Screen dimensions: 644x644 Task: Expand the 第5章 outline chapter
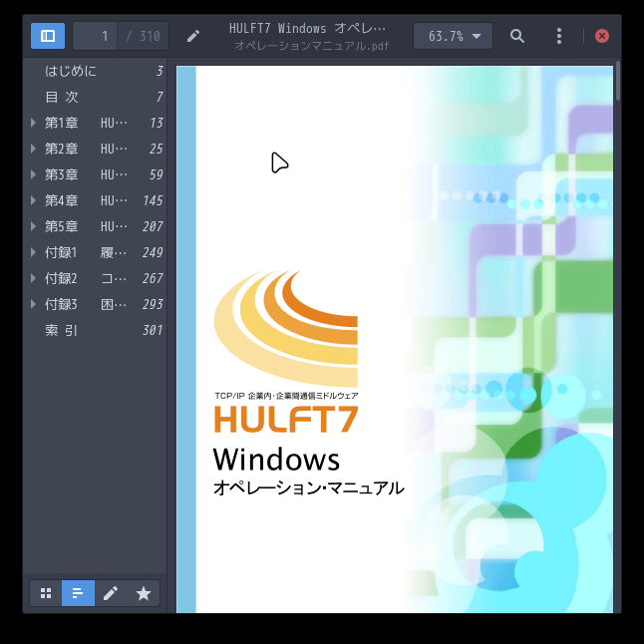[x=33, y=226]
